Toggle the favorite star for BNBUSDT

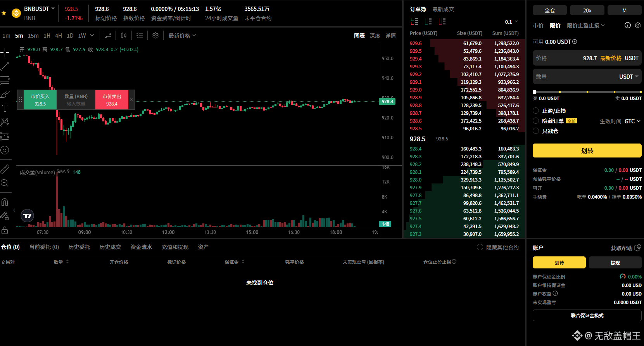coord(4,13)
